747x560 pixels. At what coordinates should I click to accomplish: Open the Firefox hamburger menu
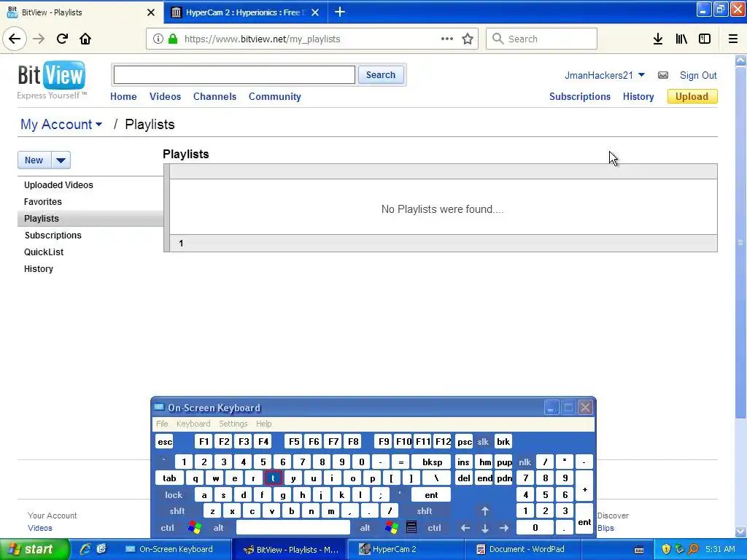click(x=733, y=39)
